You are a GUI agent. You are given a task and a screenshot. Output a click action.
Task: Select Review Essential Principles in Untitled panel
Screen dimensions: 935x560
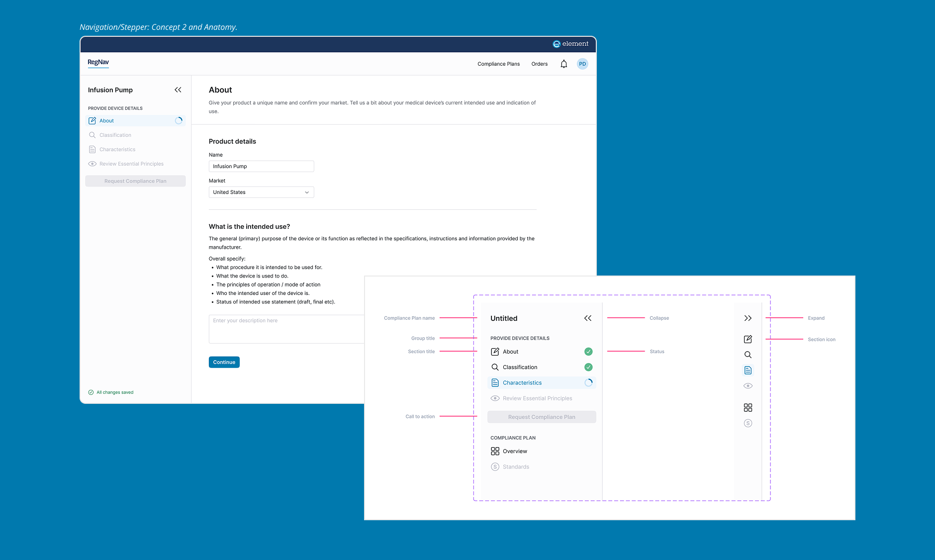point(542,398)
